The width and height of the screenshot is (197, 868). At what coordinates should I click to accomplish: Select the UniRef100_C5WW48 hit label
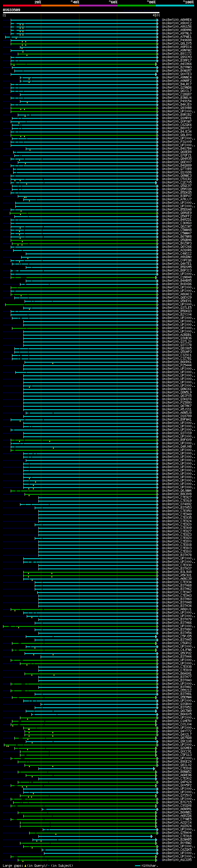coord(176,230)
